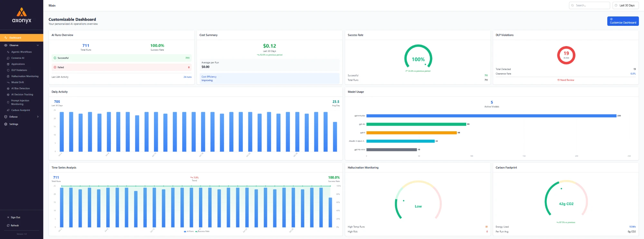Click Sign Out
Screen dimensions: 644x239
point(15,217)
